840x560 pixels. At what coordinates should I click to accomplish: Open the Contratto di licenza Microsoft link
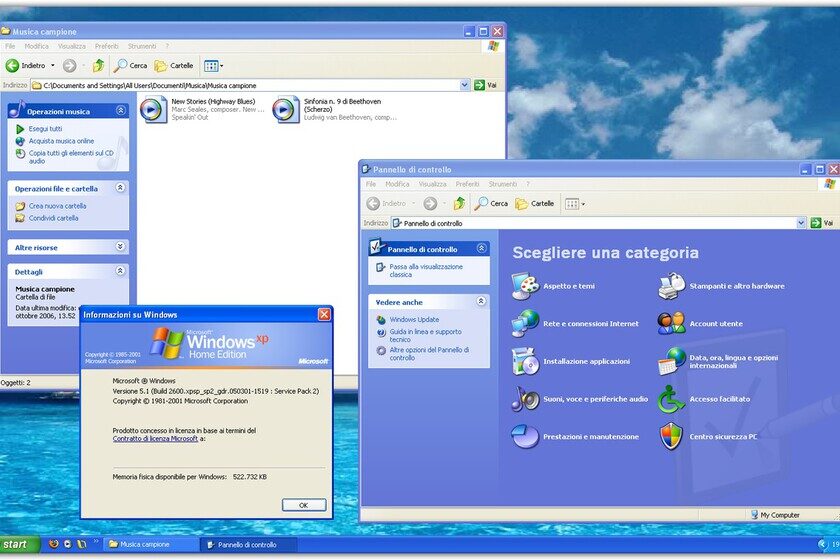tap(155, 438)
